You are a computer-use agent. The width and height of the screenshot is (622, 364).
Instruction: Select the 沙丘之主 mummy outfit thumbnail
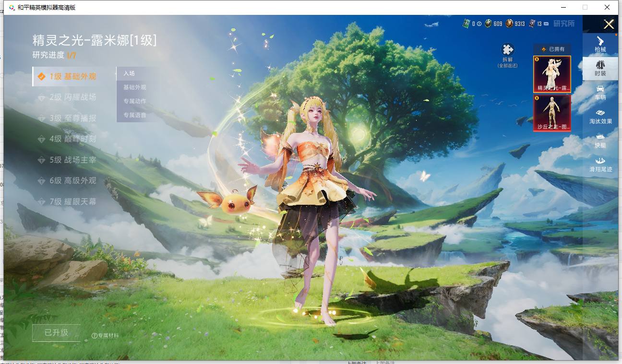click(552, 113)
